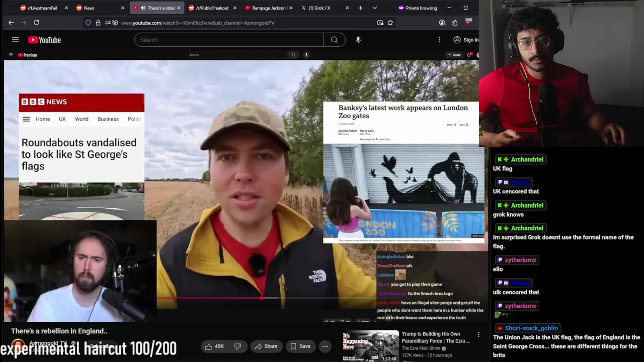Click embedded YouTube Premium logo inside video
The height and width of the screenshot is (362, 644).
[28, 55]
